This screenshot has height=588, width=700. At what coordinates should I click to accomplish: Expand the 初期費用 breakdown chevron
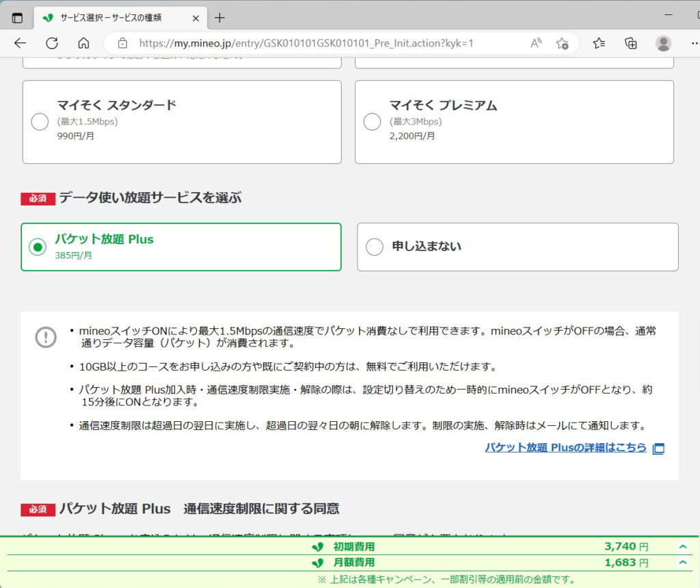click(x=683, y=546)
